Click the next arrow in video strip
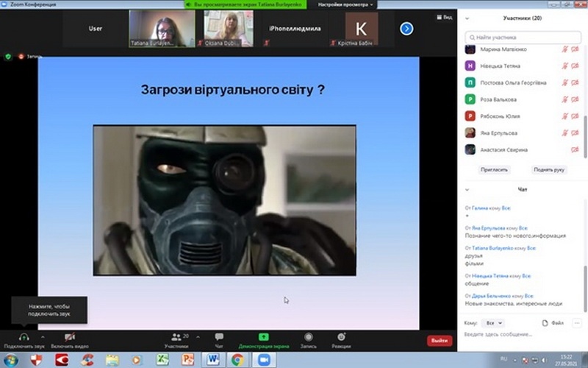 tap(406, 29)
